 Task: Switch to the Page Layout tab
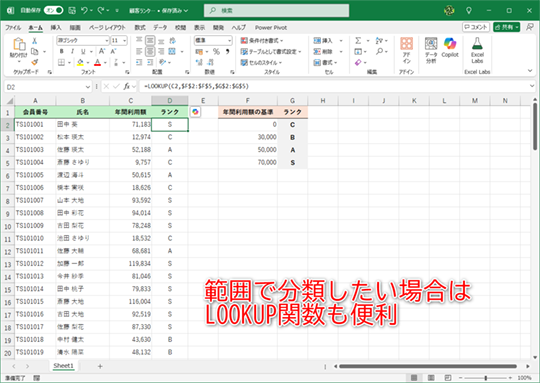tap(107, 28)
